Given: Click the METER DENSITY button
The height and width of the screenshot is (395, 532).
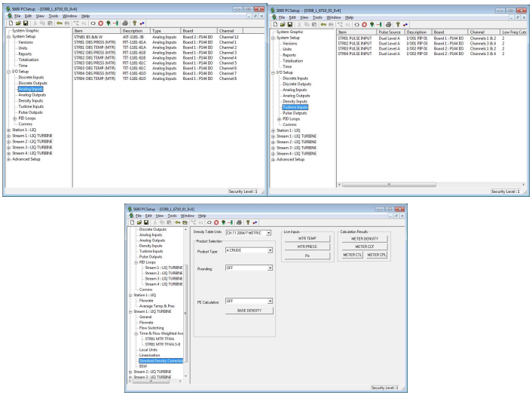Looking at the screenshot, I should tap(365, 239).
